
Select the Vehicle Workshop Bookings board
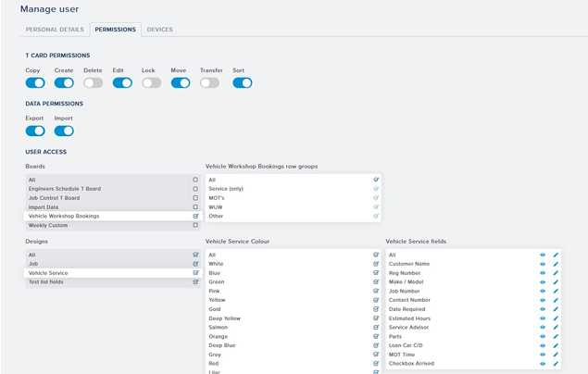tap(102, 216)
